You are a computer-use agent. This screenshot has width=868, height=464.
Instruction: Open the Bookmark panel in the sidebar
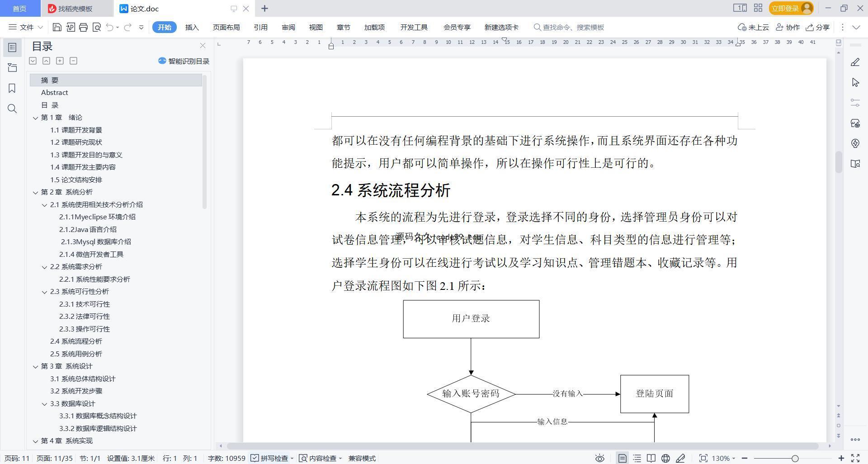click(12, 88)
